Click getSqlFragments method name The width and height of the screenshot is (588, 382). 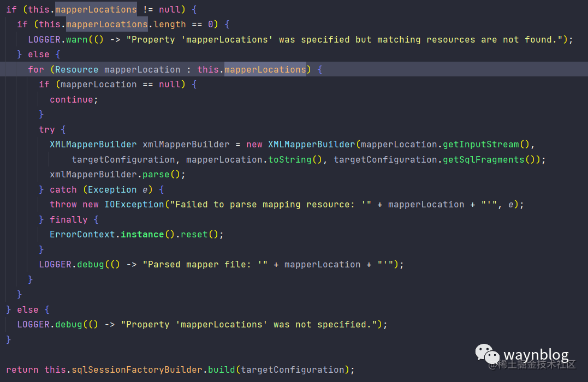pyautogui.click(x=483, y=160)
